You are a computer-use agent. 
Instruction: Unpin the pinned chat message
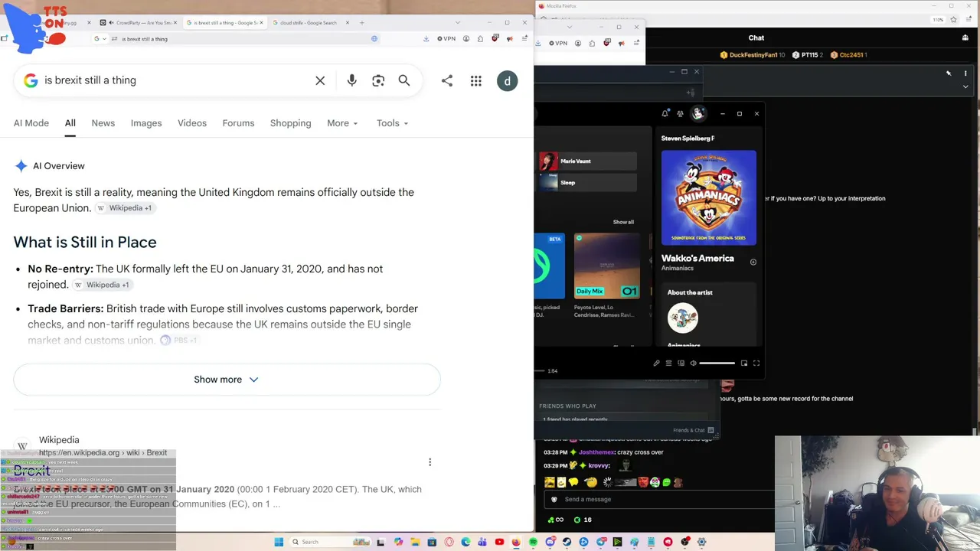[x=949, y=73]
